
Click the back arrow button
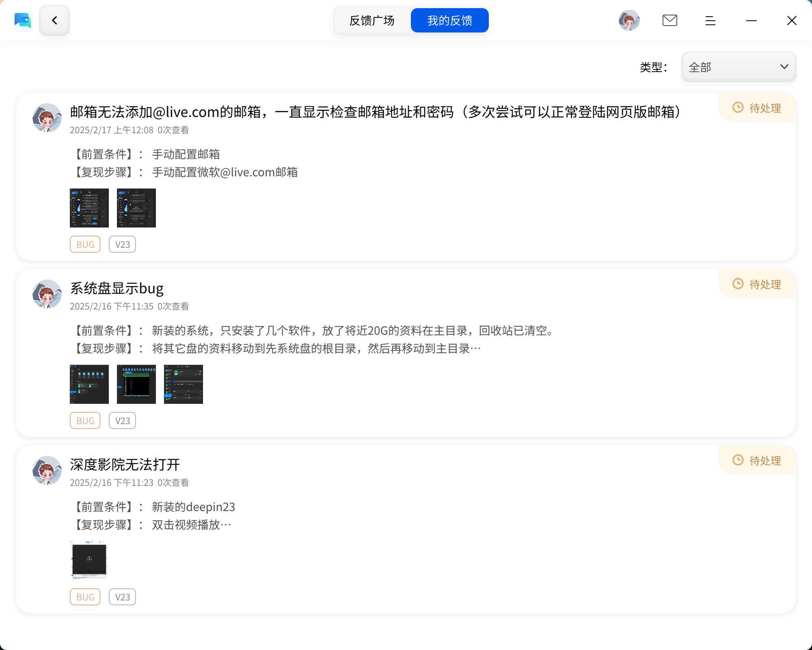click(x=54, y=20)
